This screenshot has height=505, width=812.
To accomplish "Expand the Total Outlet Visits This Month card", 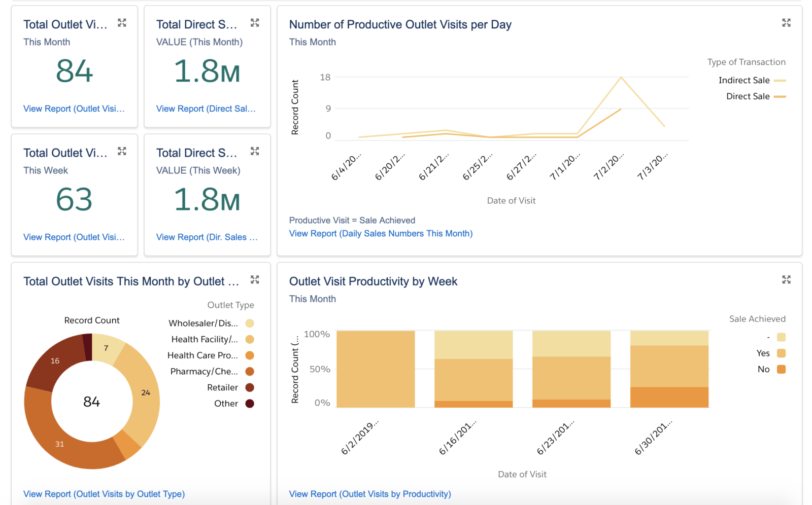I will pos(122,23).
